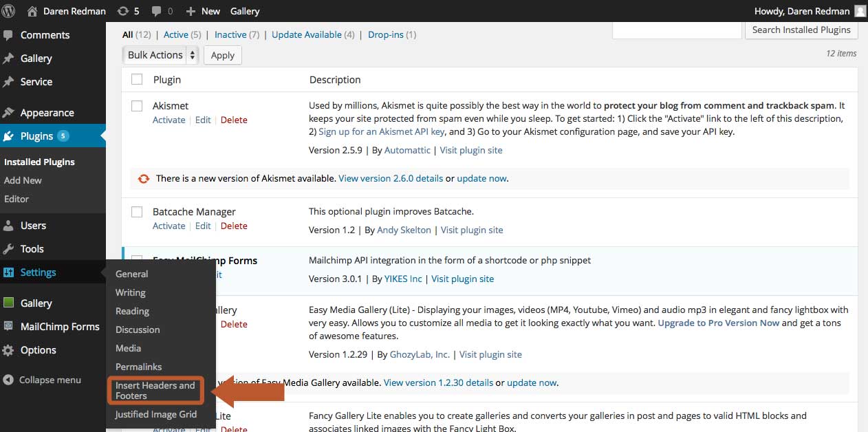The height and width of the screenshot is (432, 868).
Task: Activate the Akismet plugin
Action: coord(169,120)
